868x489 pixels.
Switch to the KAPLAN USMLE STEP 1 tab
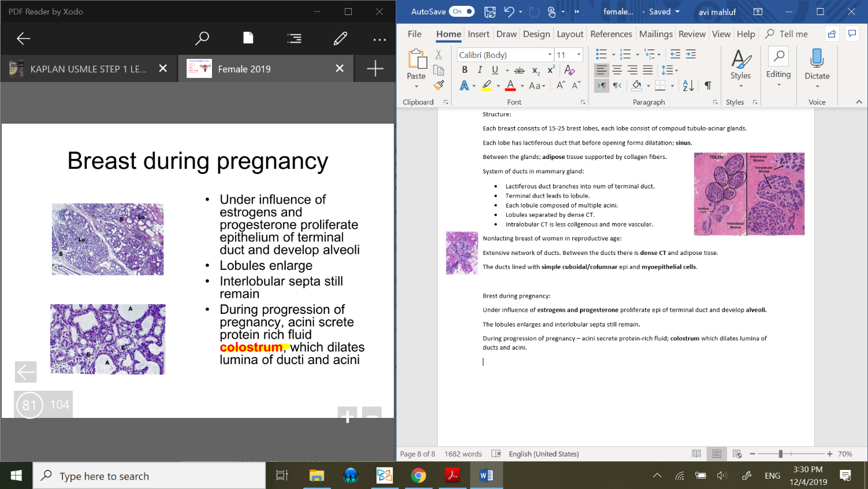88,69
